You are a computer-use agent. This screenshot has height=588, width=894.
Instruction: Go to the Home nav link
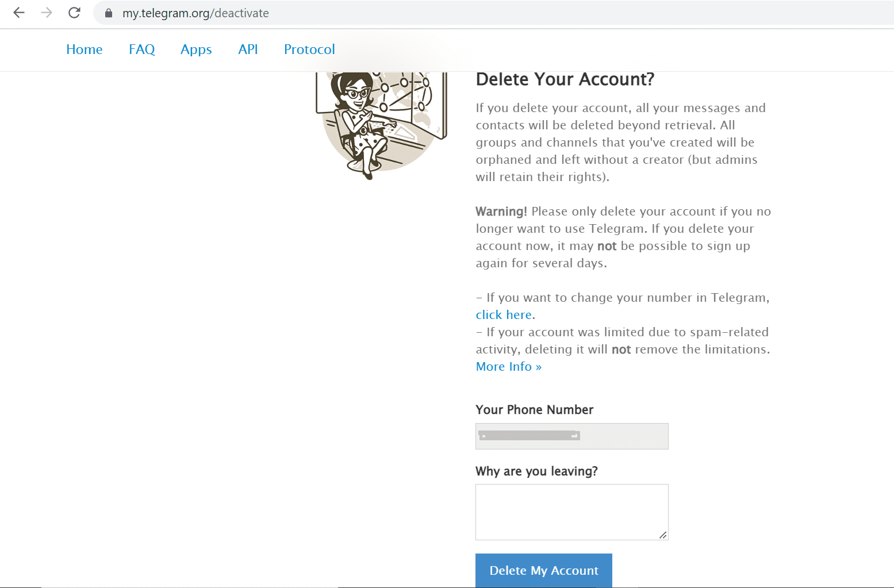coord(85,49)
